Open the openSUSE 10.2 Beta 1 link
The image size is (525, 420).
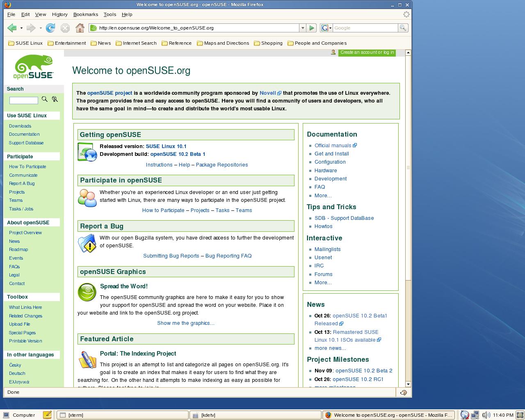click(x=178, y=154)
